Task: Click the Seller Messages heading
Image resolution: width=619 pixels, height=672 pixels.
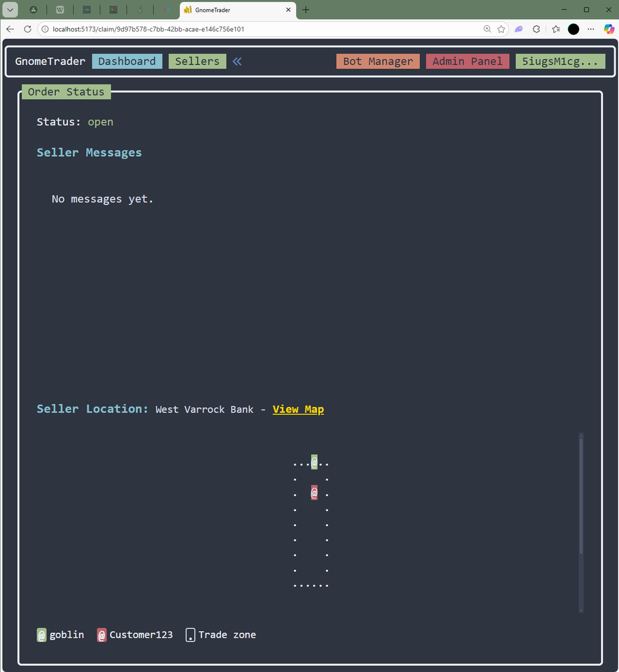Action: [x=89, y=152]
